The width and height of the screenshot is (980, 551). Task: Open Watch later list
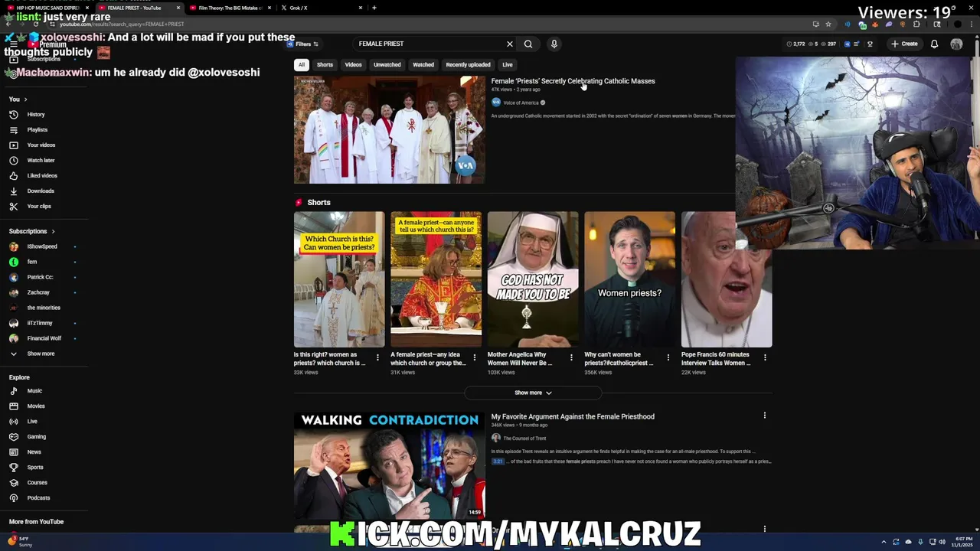[41, 161]
